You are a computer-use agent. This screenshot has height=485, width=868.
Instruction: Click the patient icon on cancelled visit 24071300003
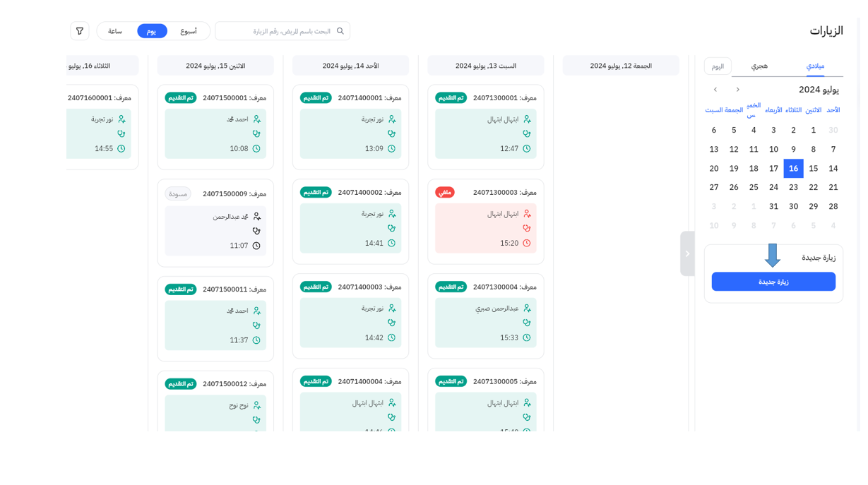pyautogui.click(x=527, y=214)
